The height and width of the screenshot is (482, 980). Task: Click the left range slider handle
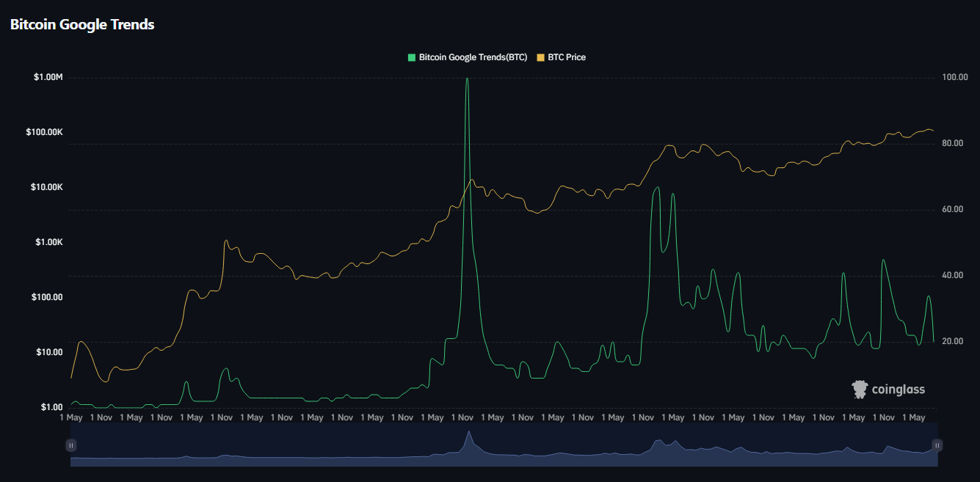[x=70, y=445]
